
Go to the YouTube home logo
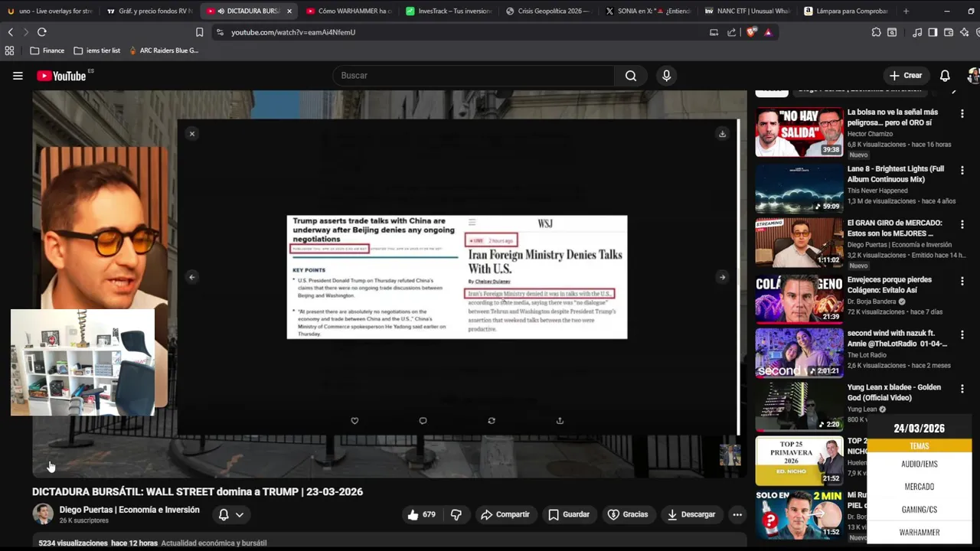61,76
